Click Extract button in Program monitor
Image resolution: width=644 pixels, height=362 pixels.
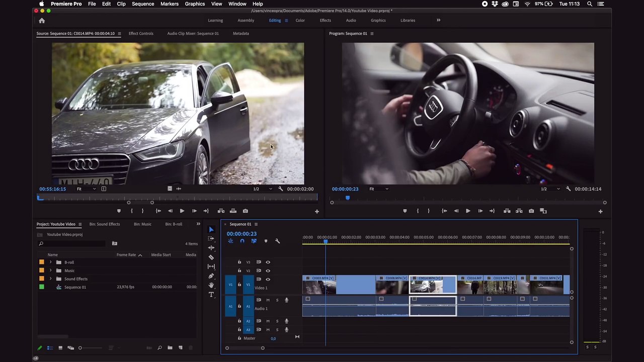[519, 211]
